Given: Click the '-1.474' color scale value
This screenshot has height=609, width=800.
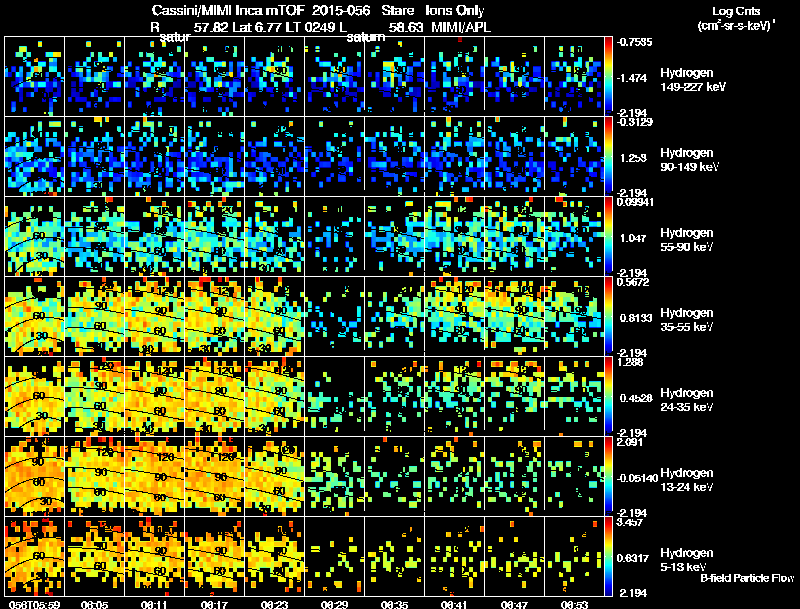Looking at the screenshot, I should (x=632, y=78).
